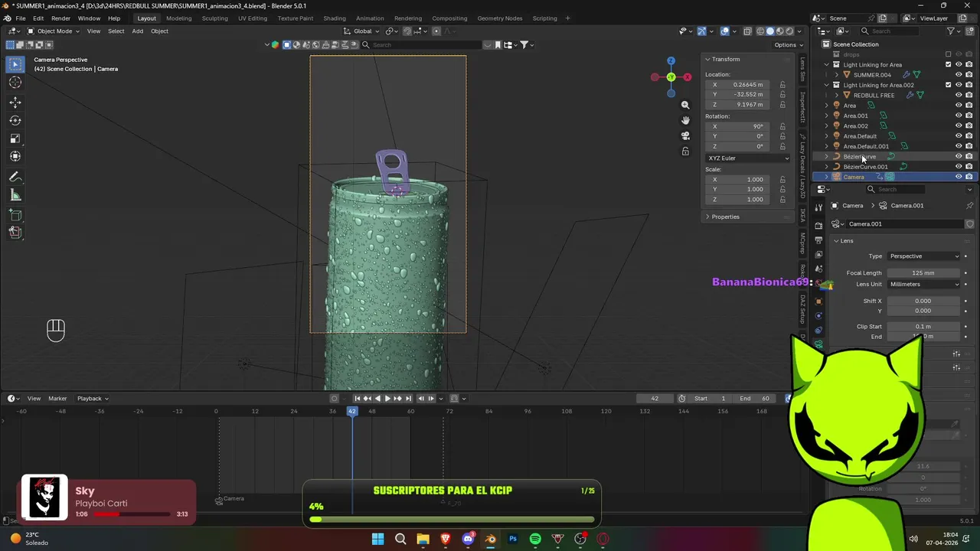980x551 pixels.
Task: Click the zoom viewport magnifier icon
Action: point(685,105)
